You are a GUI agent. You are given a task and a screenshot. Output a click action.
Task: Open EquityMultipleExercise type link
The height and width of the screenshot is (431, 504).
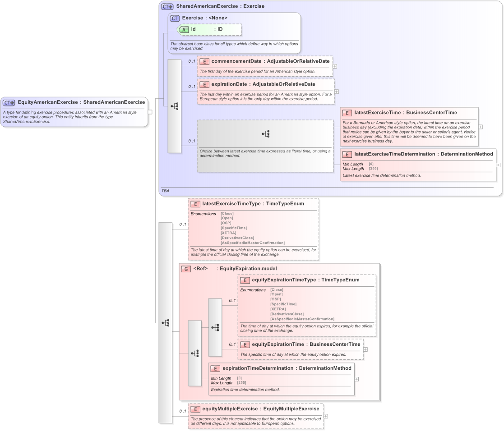pos(291,409)
